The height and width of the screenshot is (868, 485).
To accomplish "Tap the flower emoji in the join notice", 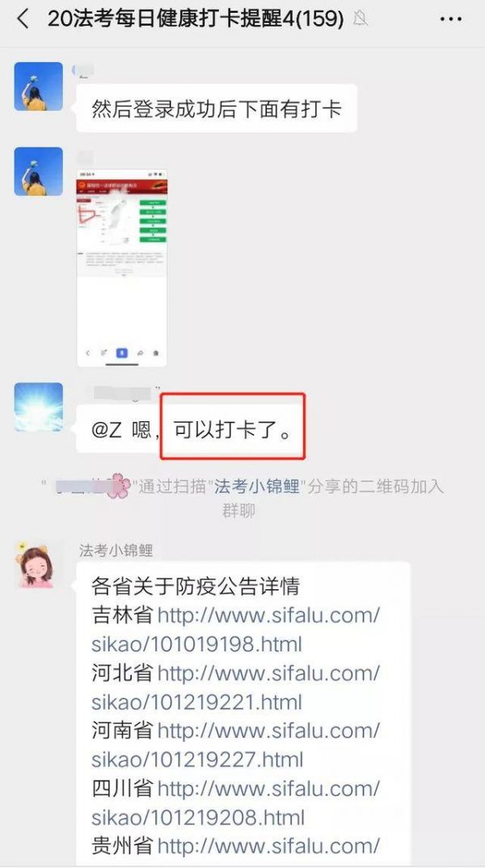I will (x=117, y=486).
